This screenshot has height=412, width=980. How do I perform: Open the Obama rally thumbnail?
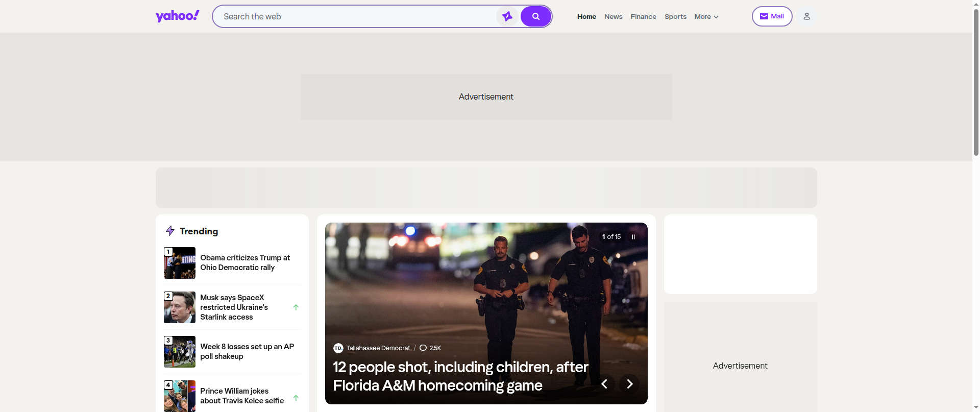180,263
